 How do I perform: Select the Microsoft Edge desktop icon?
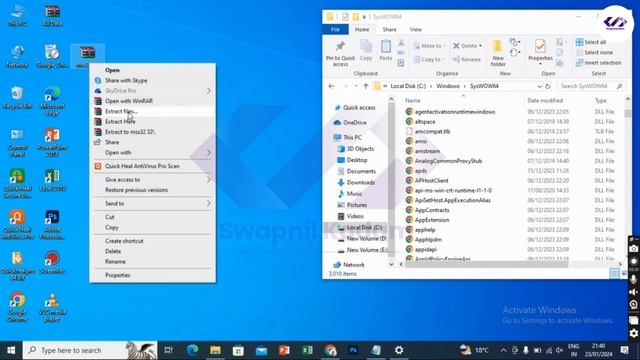[52, 101]
